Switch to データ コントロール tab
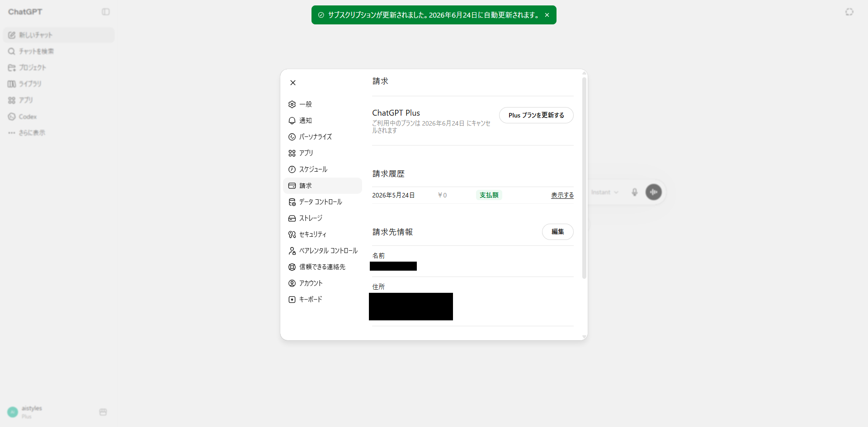868x427 pixels. (x=322, y=202)
